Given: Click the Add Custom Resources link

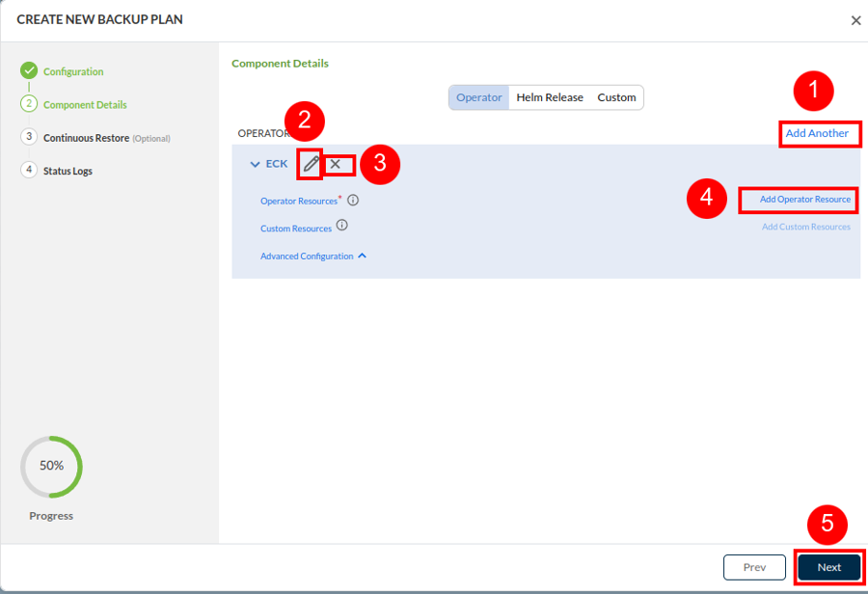Looking at the screenshot, I should [x=806, y=227].
